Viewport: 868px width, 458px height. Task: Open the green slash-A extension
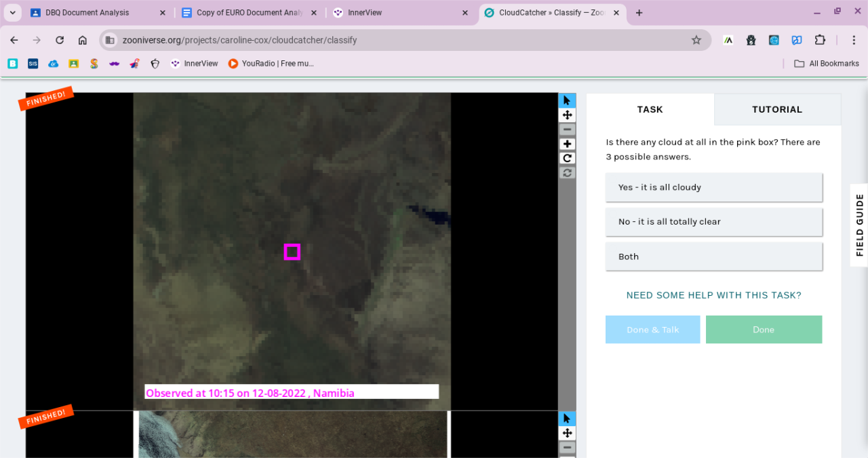click(728, 40)
